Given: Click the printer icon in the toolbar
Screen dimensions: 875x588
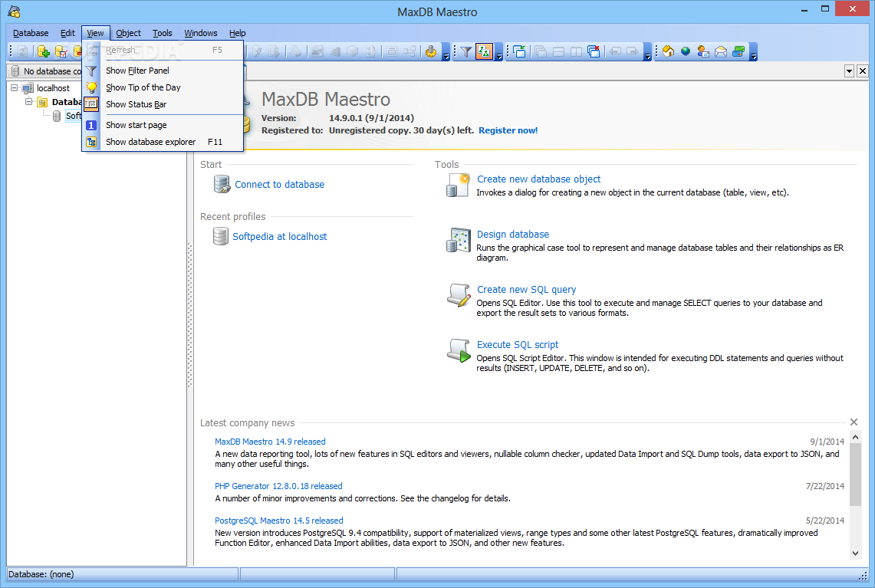Looking at the screenshot, I should pos(295,52).
